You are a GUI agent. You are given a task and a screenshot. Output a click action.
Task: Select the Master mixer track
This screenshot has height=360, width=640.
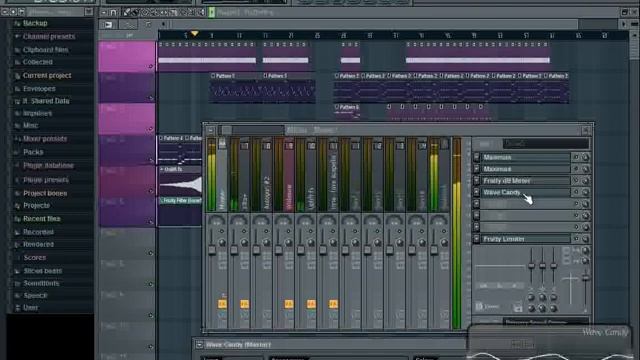[x=222, y=176]
